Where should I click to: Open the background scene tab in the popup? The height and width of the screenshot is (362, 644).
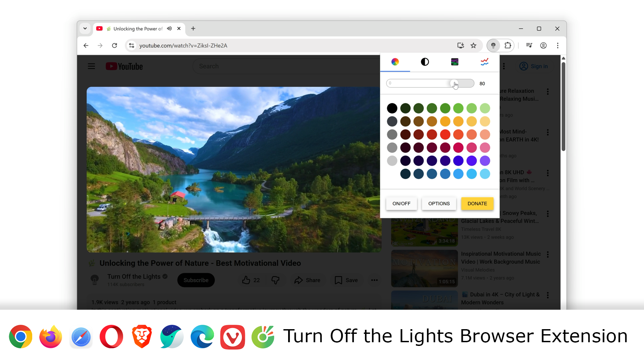click(455, 62)
